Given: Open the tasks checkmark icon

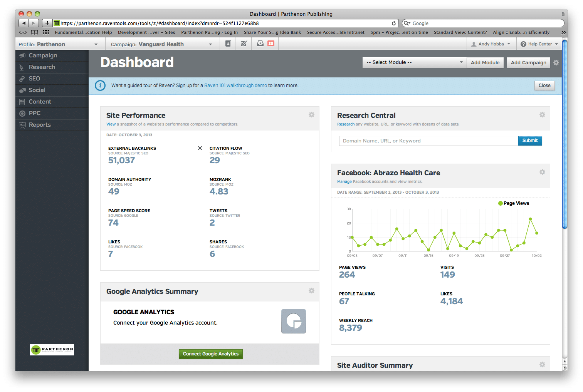Looking at the screenshot, I should click(x=244, y=44).
